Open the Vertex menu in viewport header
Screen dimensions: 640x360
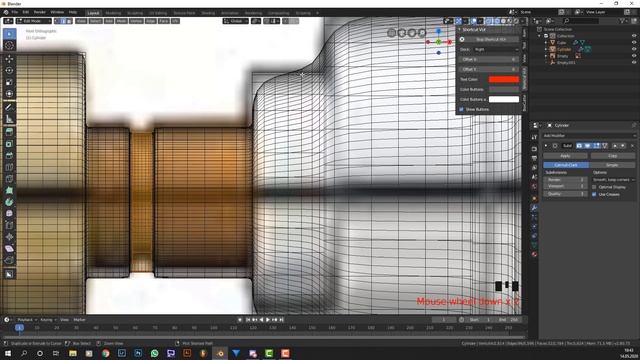136,21
